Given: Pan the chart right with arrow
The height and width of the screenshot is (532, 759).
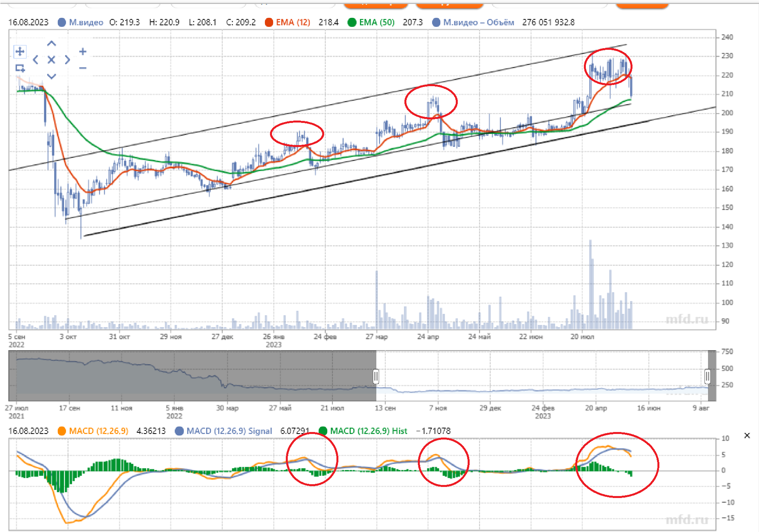Looking at the screenshot, I should click(x=68, y=60).
